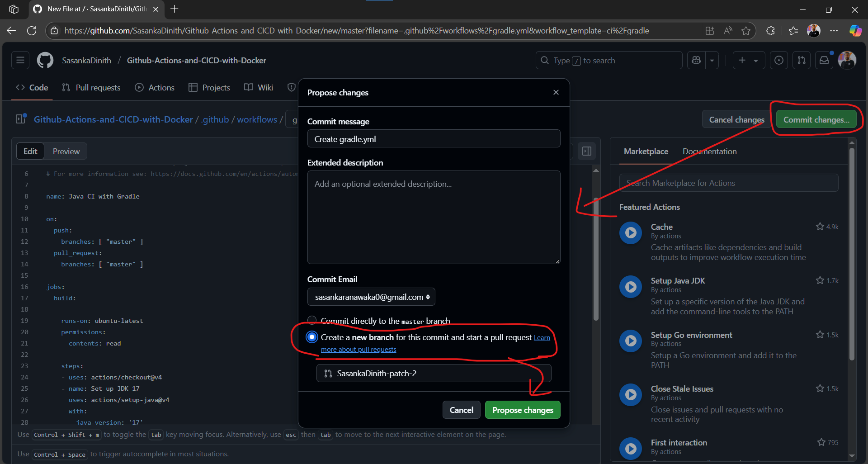Viewport: 868px width, 464px height.
Task: Click the First interaction play icon
Action: 631,448
